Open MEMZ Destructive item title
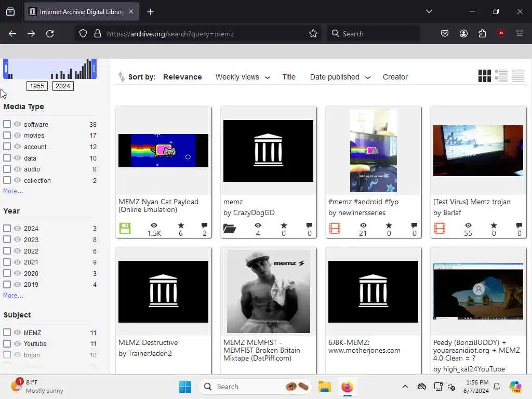Image resolution: width=532 pixels, height=399 pixels. click(x=148, y=342)
